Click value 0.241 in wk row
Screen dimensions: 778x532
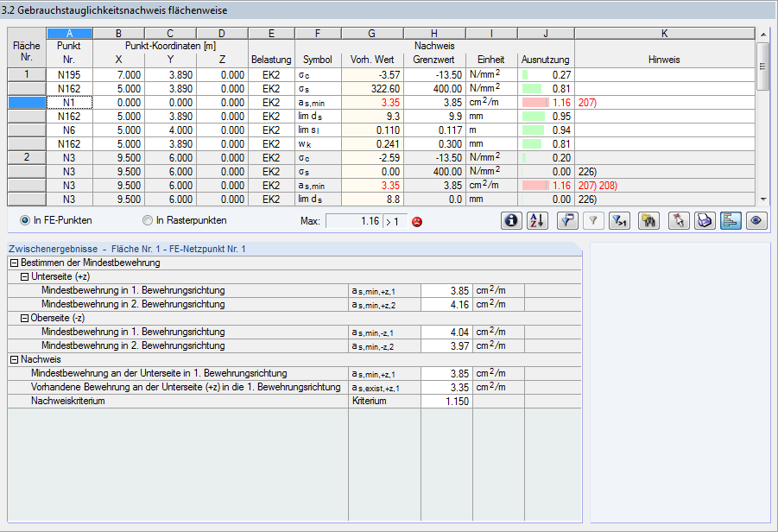tap(372, 144)
